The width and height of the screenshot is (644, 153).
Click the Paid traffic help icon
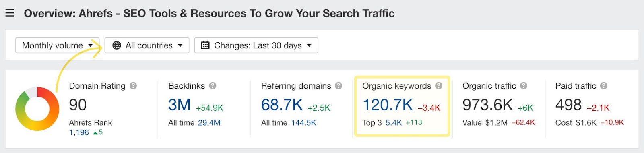(603, 86)
